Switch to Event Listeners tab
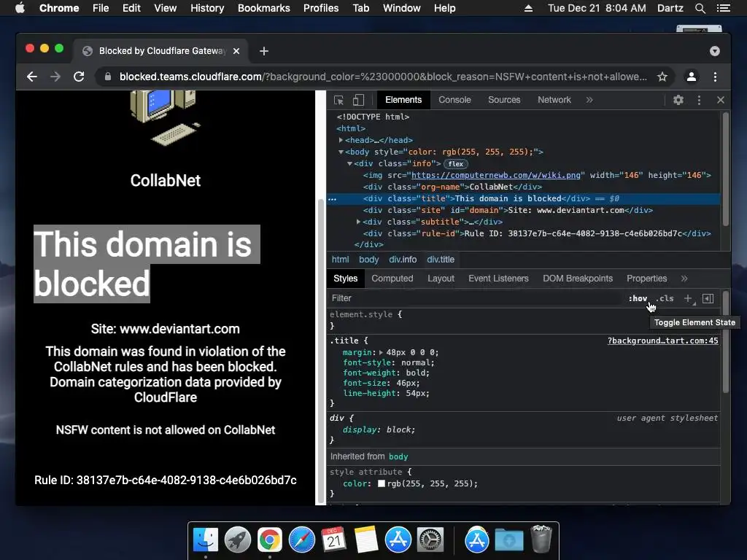The image size is (747, 560). pyautogui.click(x=498, y=279)
